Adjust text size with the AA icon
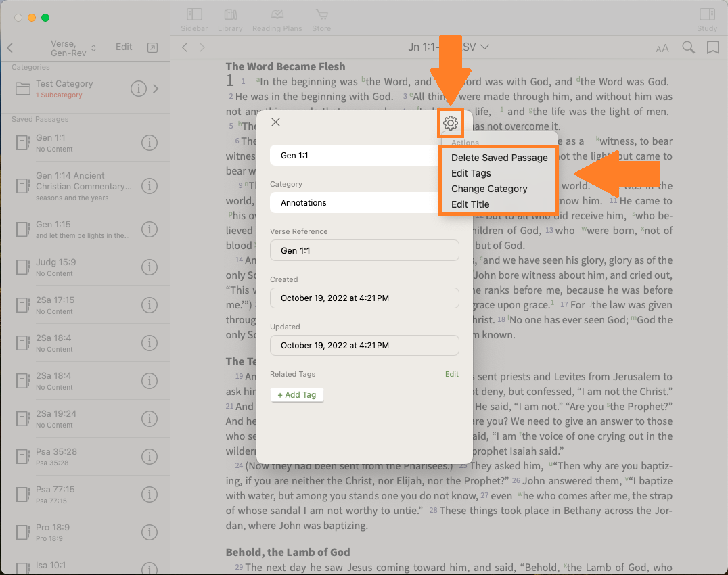This screenshot has width=728, height=575. click(662, 48)
